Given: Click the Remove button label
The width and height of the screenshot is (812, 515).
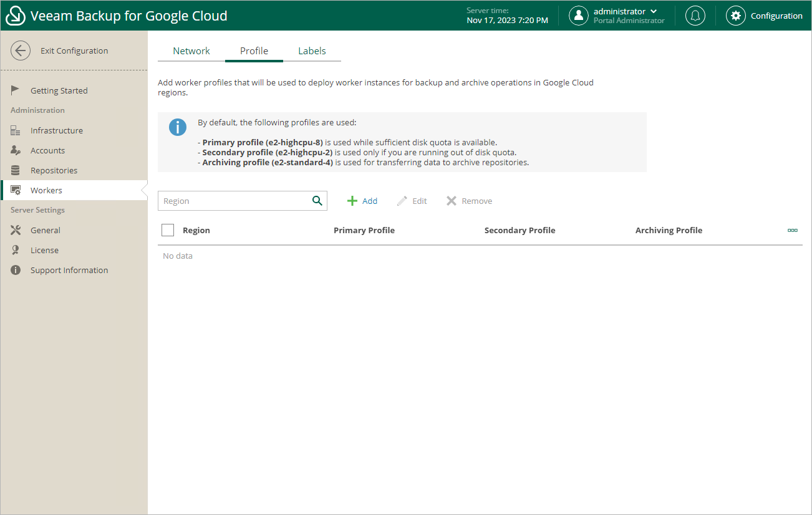Looking at the screenshot, I should click(477, 201).
